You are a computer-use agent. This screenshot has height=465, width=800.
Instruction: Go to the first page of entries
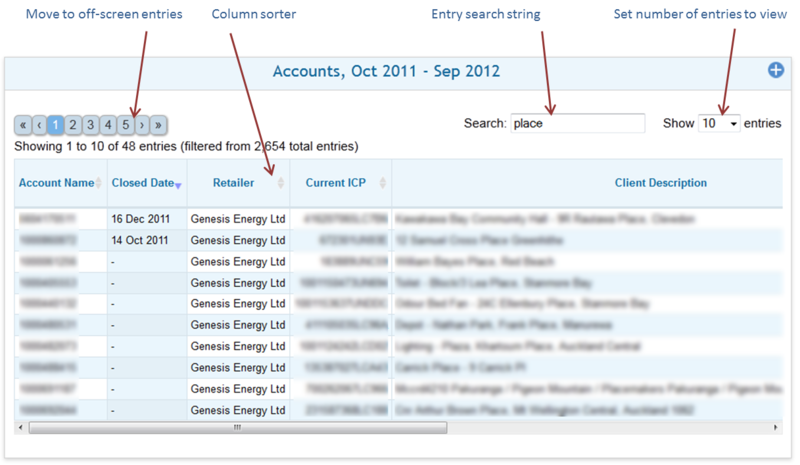[x=22, y=125]
